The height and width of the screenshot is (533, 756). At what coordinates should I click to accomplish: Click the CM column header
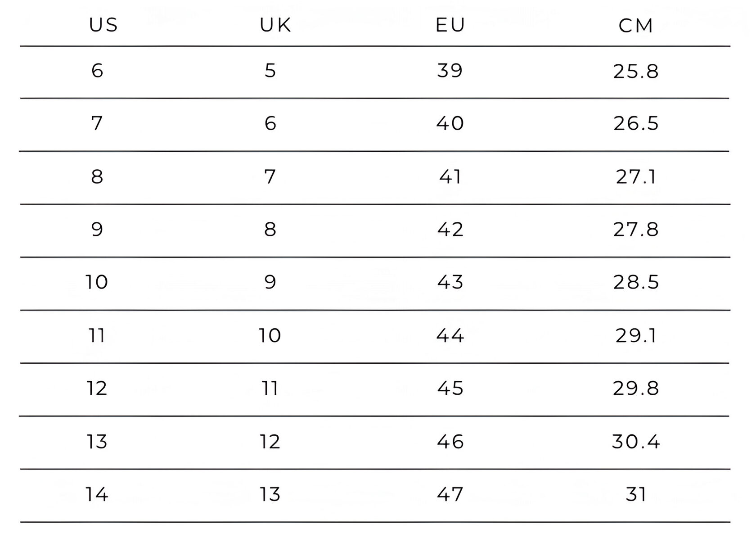pos(635,26)
